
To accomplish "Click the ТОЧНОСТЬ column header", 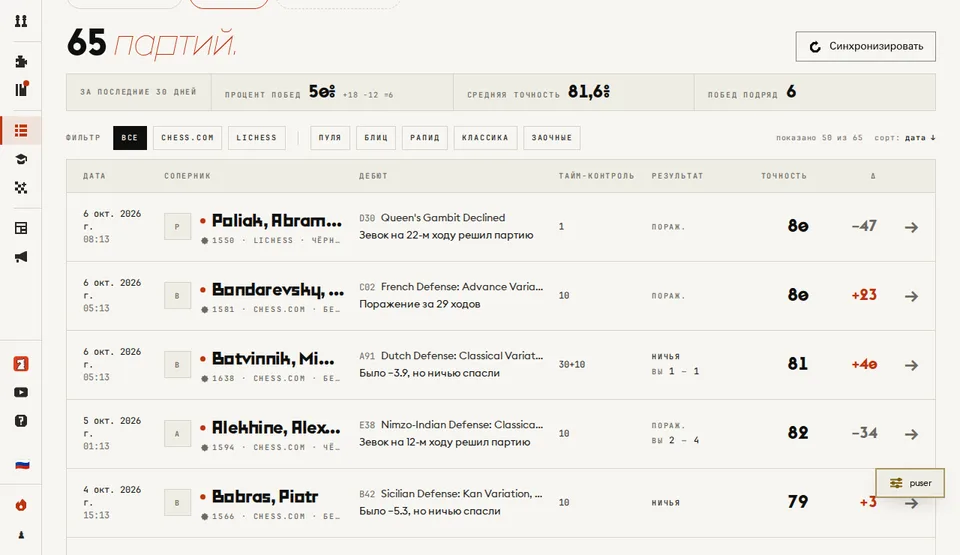I will [x=784, y=176].
